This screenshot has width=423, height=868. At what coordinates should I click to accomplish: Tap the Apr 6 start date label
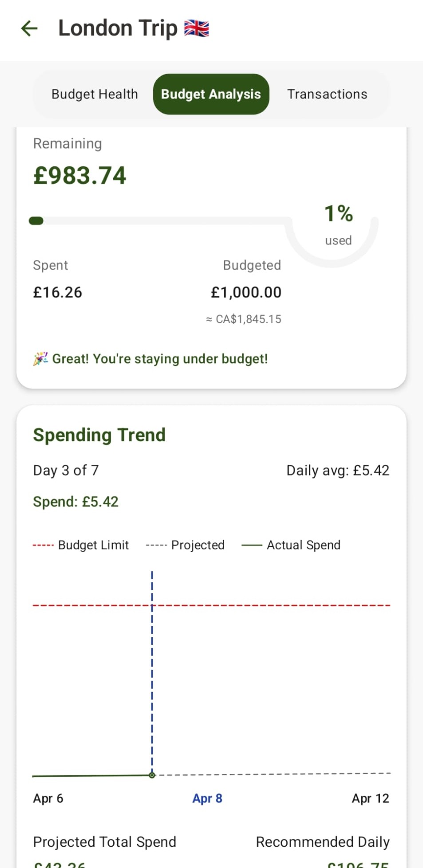click(48, 798)
